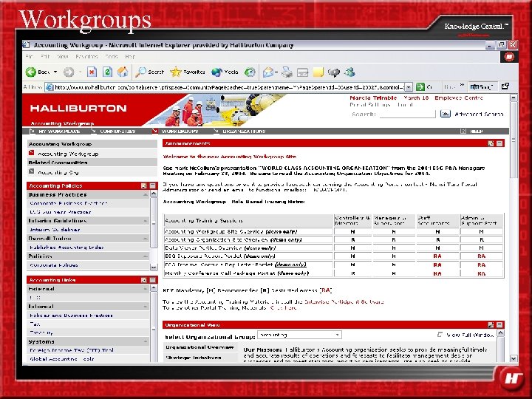The width and height of the screenshot is (532, 399).
Task: Open the Media globe toolbar button
Action: point(225,72)
